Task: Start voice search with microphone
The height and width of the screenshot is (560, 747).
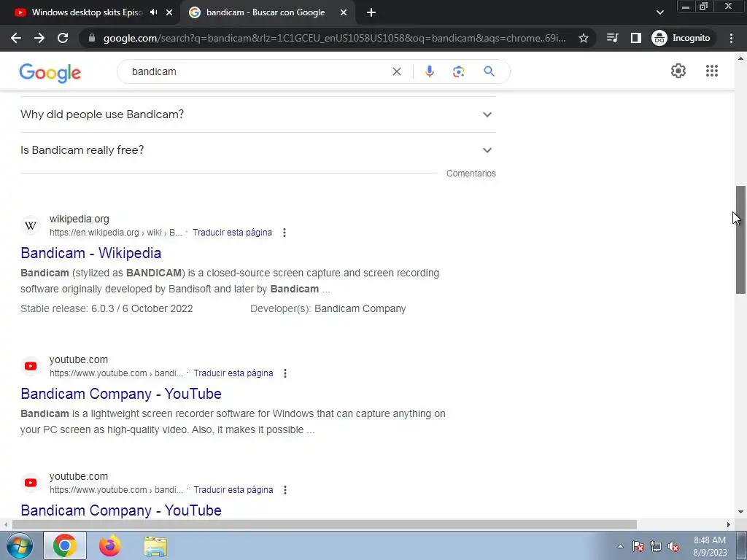Action: click(x=429, y=71)
